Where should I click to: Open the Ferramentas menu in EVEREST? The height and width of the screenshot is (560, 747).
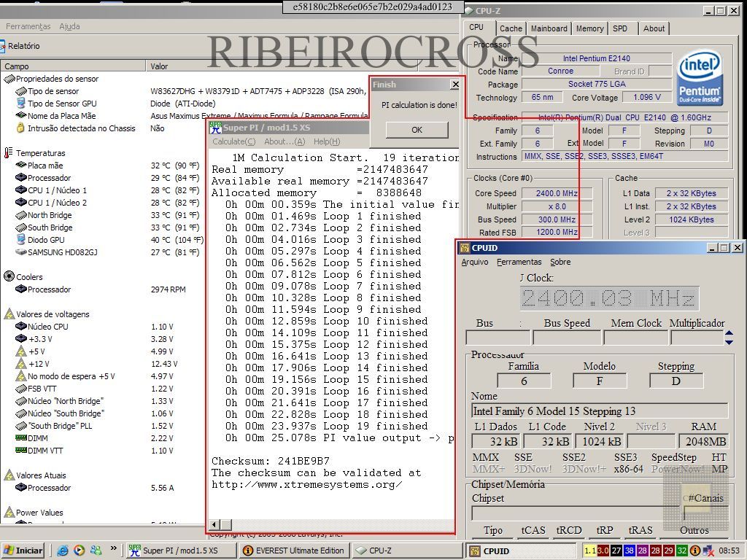(x=28, y=26)
